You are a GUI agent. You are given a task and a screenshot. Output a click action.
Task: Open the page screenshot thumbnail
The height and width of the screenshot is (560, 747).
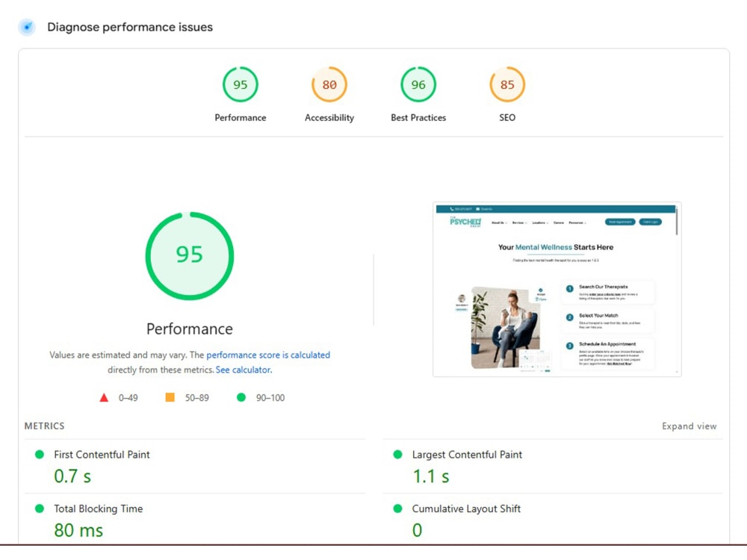pos(557,290)
